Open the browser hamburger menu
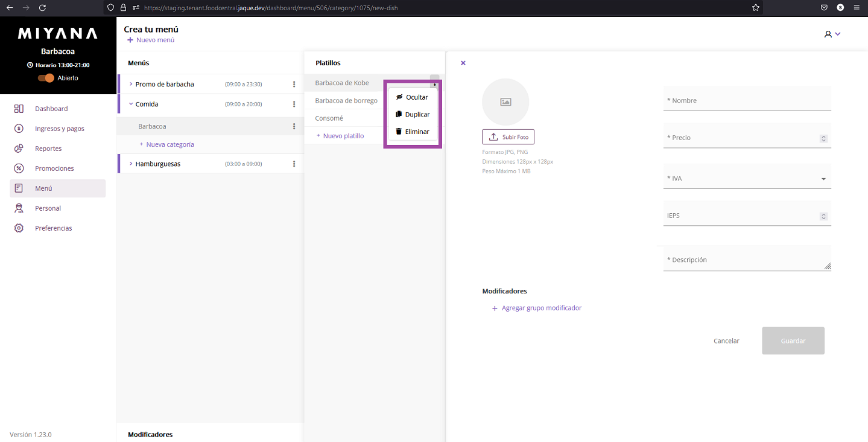This screenshot has width=868, height=442. [x=857, y=8]
